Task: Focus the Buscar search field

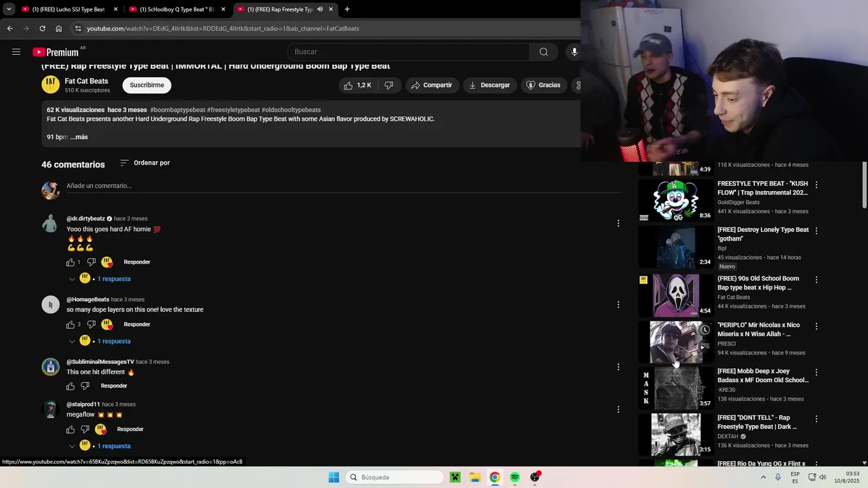Action: point(410,52)
